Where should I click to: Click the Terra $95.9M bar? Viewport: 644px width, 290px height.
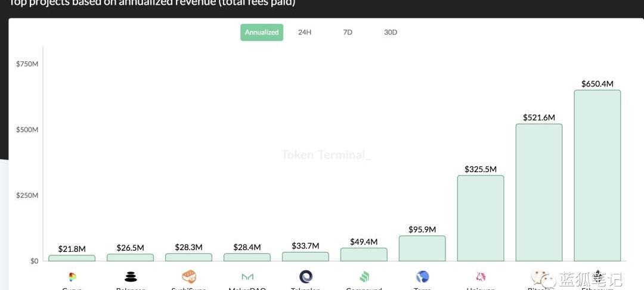point(422,248)
